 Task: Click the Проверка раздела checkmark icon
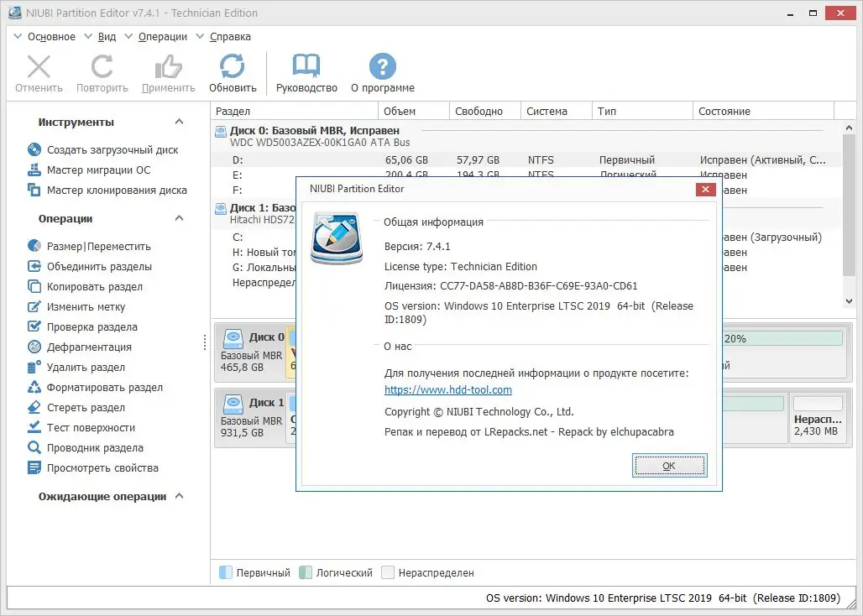(x=34, y=326)
